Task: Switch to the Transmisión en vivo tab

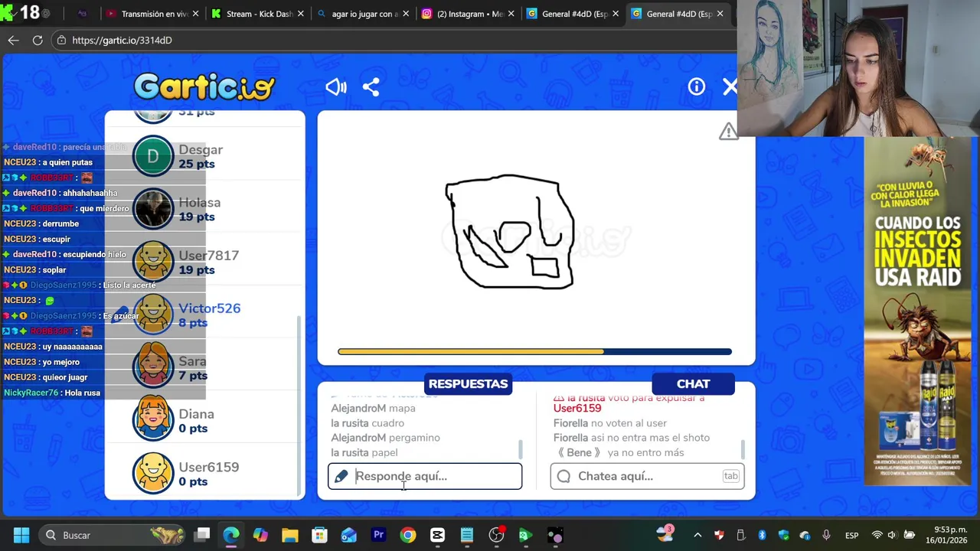Action: (x=155, y=14)
